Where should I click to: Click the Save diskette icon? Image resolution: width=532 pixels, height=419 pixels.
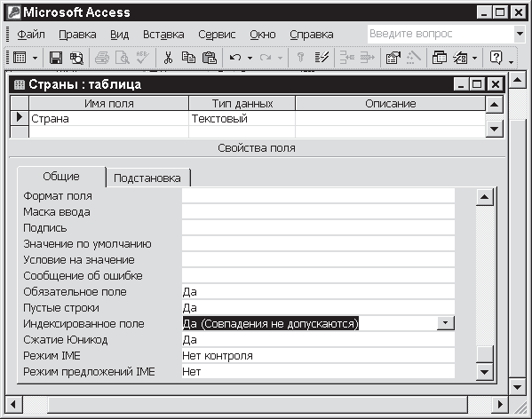pos(56,58)
